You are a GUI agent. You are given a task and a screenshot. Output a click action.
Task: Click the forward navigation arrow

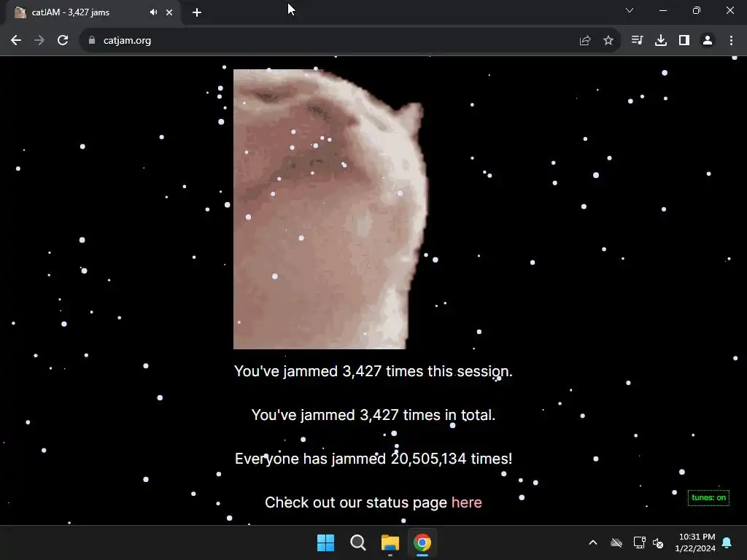pos(39,41)
